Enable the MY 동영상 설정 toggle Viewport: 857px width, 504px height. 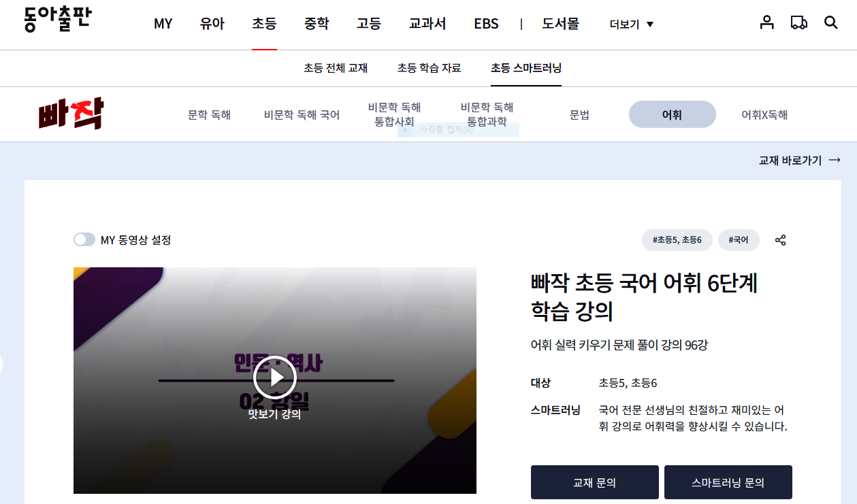(x=84, y=239)
